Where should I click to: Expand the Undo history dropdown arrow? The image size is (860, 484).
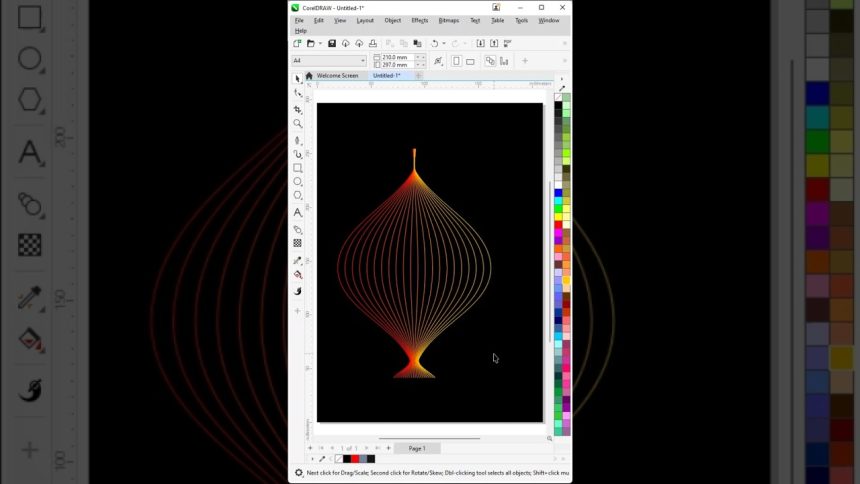coord(444,44)
